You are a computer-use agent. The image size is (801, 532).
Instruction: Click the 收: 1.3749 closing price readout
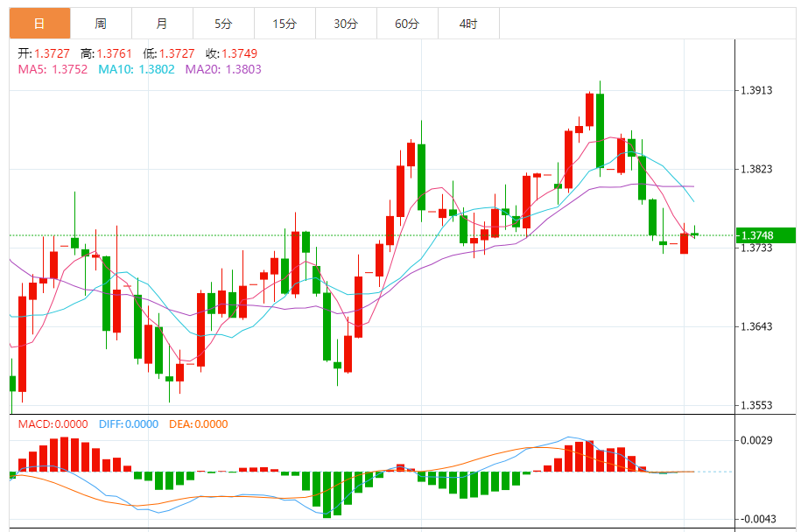tap(226, 53)
